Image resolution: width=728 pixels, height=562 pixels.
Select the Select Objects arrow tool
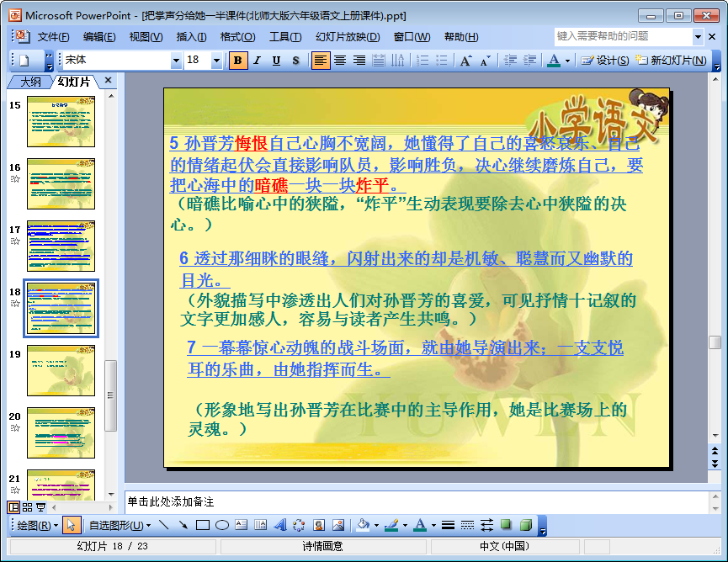coord(71,525)
